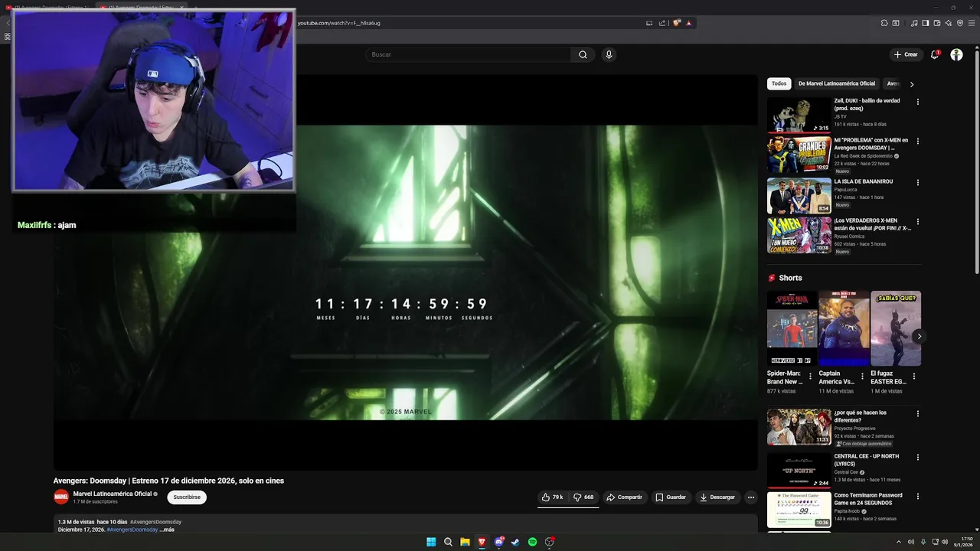Viewport: 980px width, 551px height.
Task: Click Compartir share button
Action: pyautogui.click(x=625, y=497)
